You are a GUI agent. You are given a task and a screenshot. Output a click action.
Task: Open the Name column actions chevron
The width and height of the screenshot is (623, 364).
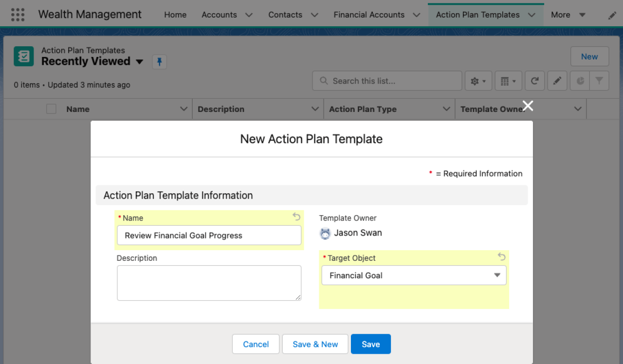183,109
